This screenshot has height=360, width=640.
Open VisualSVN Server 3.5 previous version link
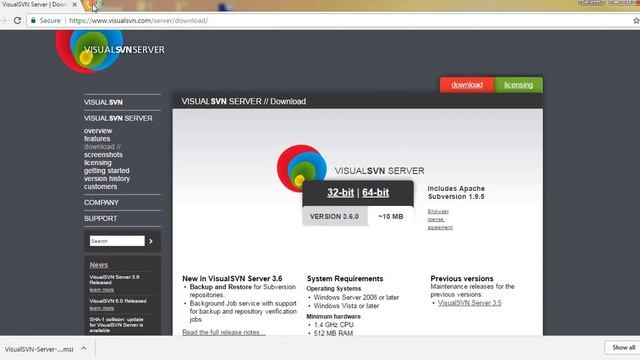point(469,303)
